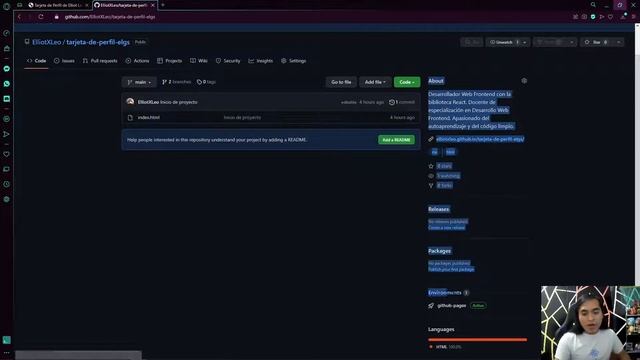Open the sidebar three-dots options
This screenshot has width=640, height=360.
point(7,353)
